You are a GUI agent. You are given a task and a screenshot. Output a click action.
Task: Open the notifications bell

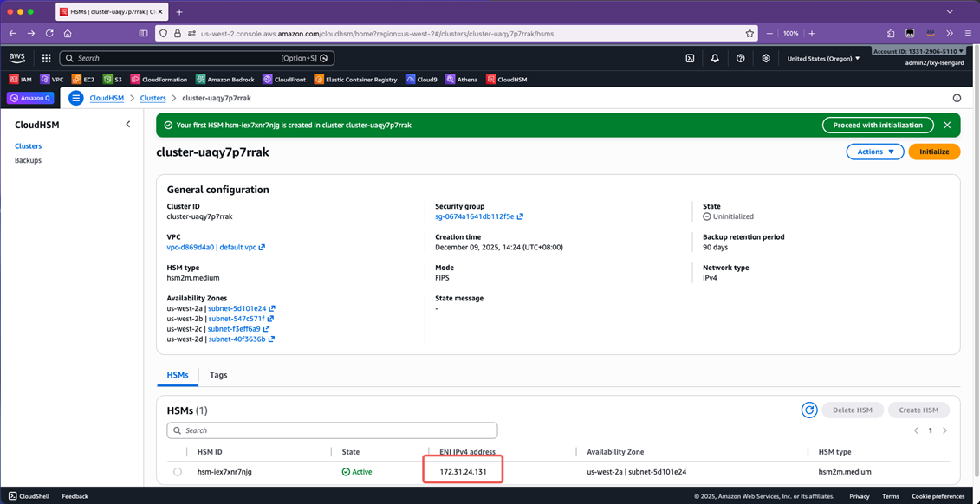coord(715,58)
